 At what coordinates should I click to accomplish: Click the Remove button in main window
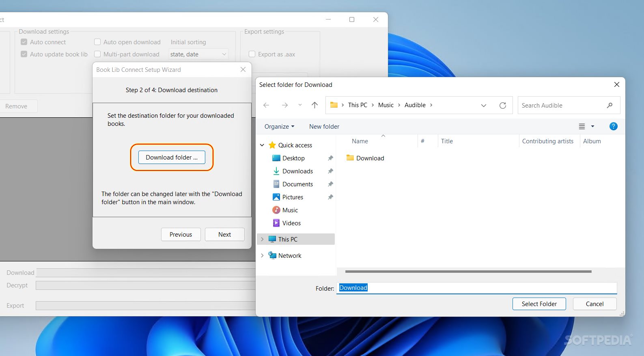[x=16, y=106]
